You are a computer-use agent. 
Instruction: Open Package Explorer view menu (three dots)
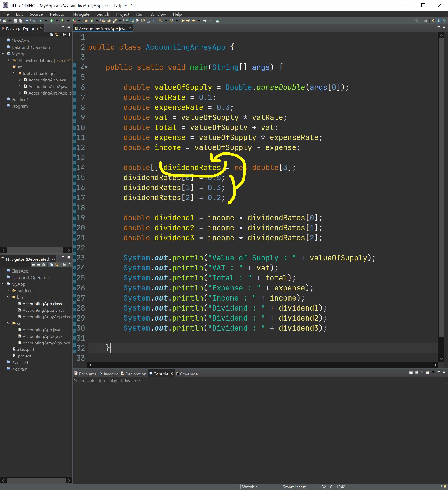tap(69, 35)
